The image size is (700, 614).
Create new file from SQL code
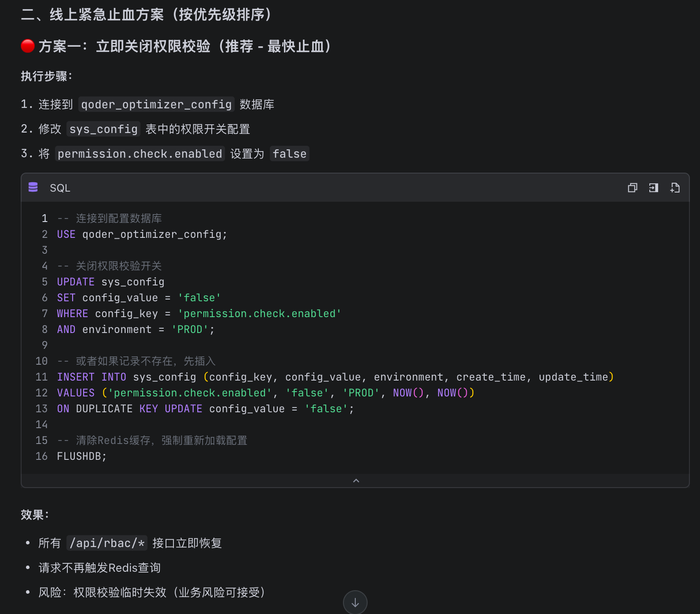click(x=674, y=188)
